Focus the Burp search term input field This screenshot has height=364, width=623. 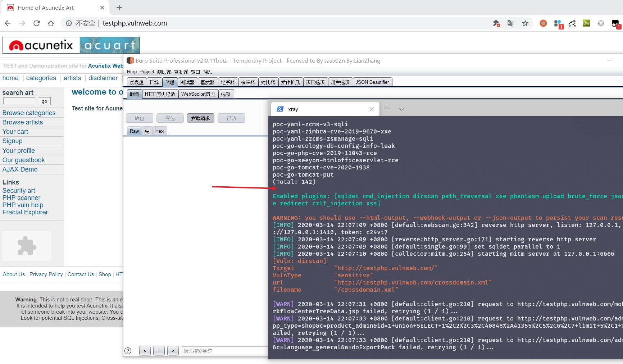click(x=224, y=351)
